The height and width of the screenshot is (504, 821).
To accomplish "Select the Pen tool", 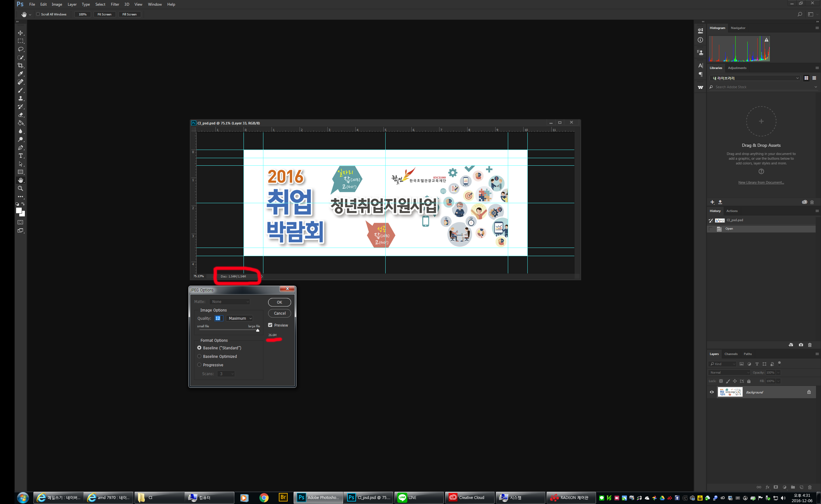I will (20, 148).
